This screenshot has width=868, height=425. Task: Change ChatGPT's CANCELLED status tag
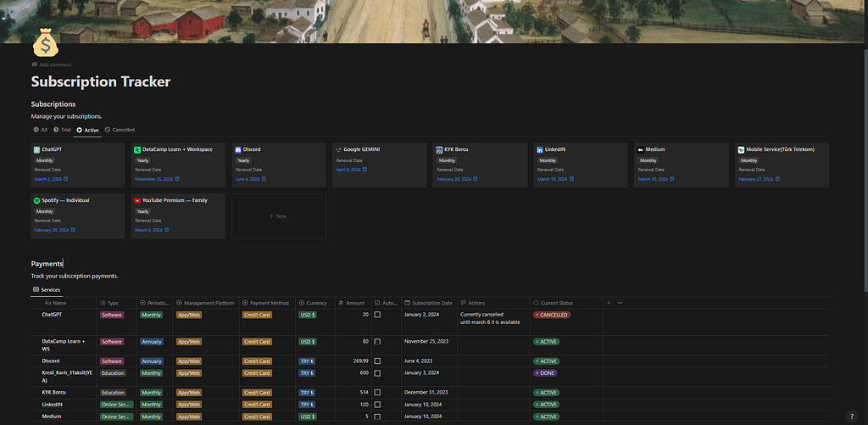[x=551, y=315]
